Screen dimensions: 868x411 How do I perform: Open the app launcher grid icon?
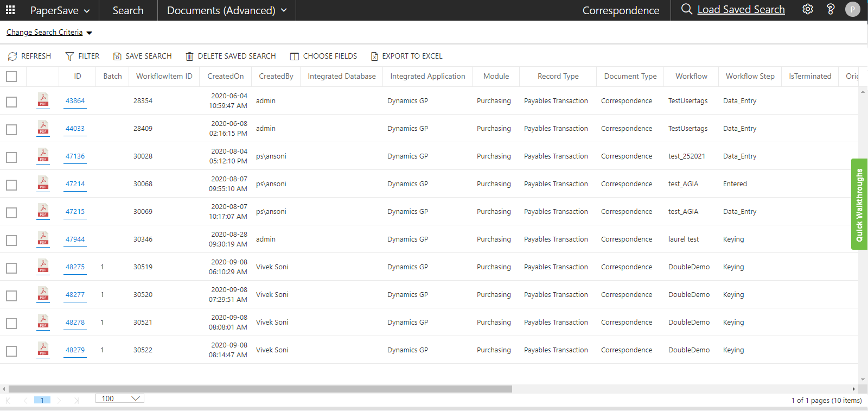pyautogui.click(x=10, y=10)
